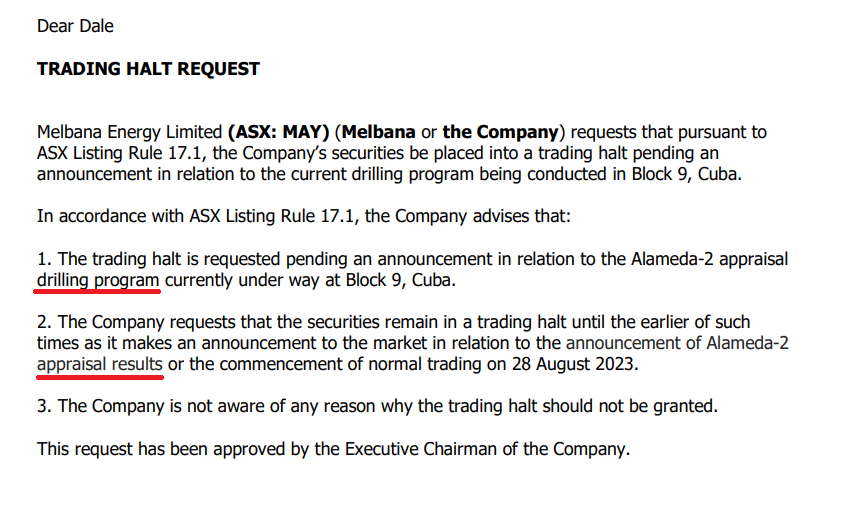Click 'commencement of normal trading' phrase

tap(351, 364)
